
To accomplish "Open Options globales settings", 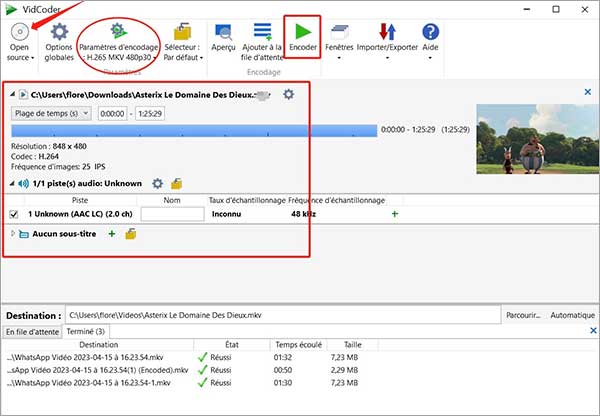I will [59, 32].
